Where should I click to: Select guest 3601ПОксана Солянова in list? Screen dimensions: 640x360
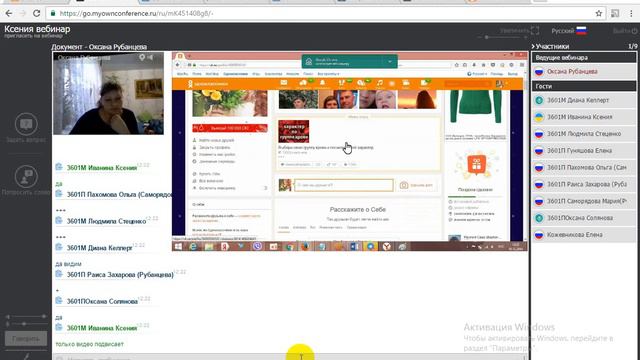tap(584, 218)
